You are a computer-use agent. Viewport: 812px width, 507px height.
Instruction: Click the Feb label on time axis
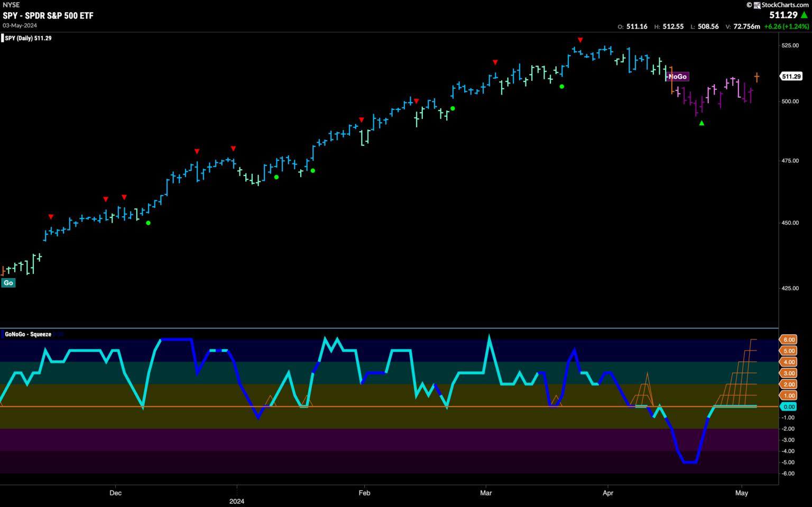pyautogui.click(x=364, y=493)
